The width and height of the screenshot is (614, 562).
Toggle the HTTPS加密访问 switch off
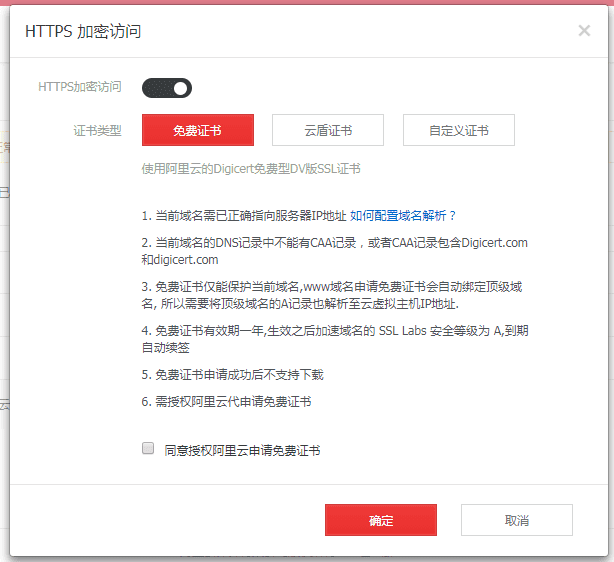167,88
